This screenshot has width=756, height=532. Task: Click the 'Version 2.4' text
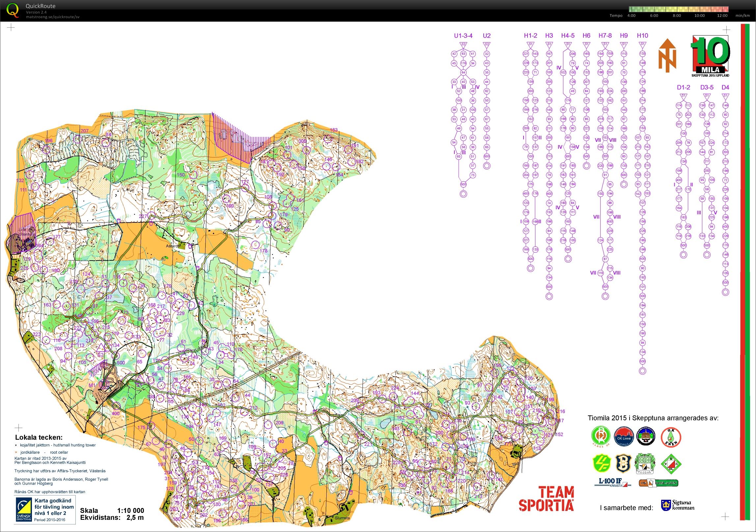pos(36,12)
